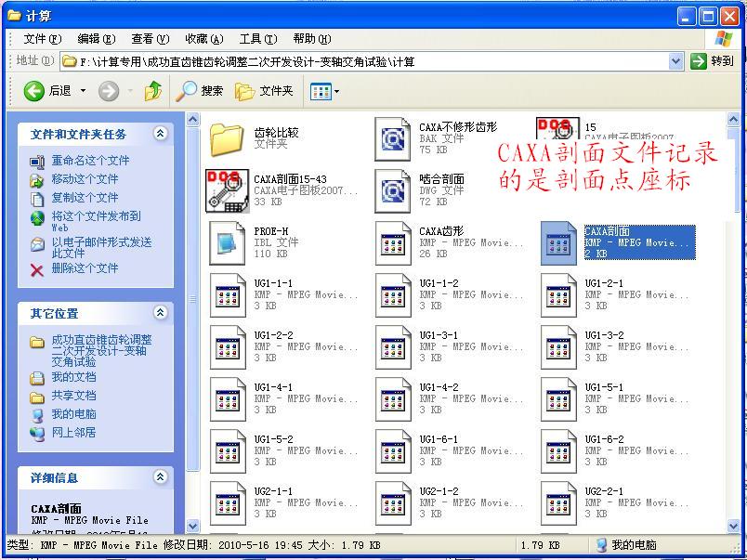Image resolution: width=747 pixels, height=560 pixels.
Task: Go to parent folder 成功直齿锥齿轮调整 link
Action: point(101,351)
